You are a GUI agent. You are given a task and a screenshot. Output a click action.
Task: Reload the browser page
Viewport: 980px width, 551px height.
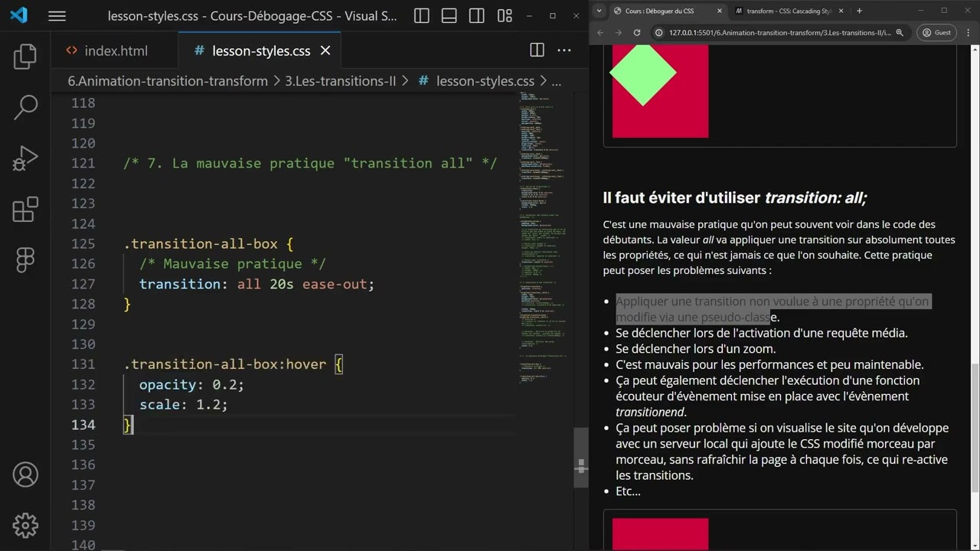[x=636, y=32]
